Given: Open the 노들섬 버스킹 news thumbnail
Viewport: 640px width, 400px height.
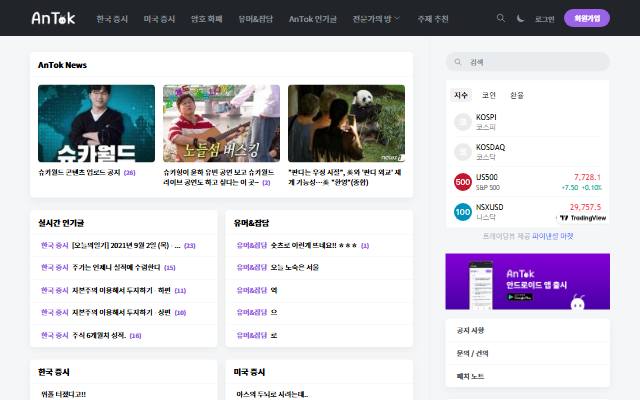Looking at the screenshot, I should [221, 123].
